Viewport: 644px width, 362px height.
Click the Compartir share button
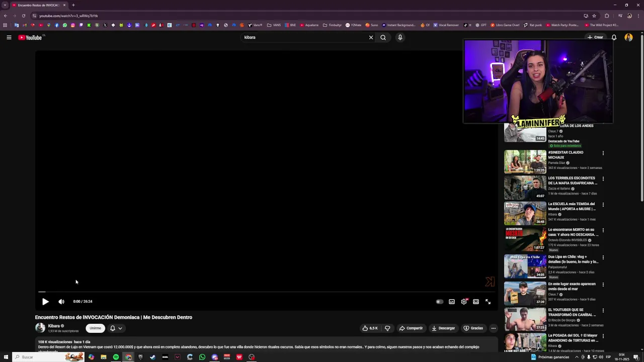coord(411,328)
